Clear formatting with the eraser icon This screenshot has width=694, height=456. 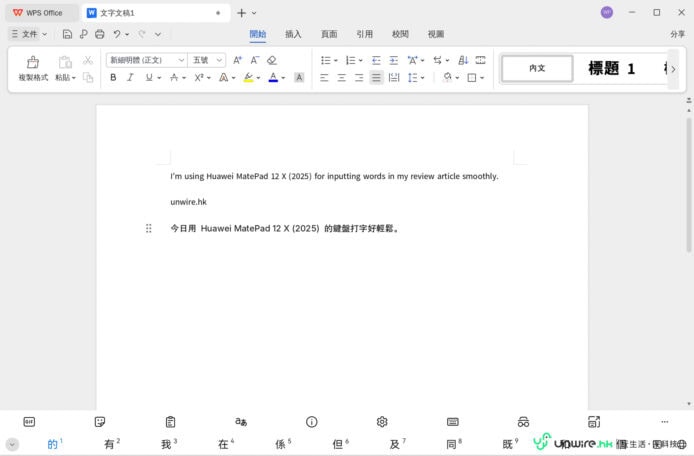272,60
